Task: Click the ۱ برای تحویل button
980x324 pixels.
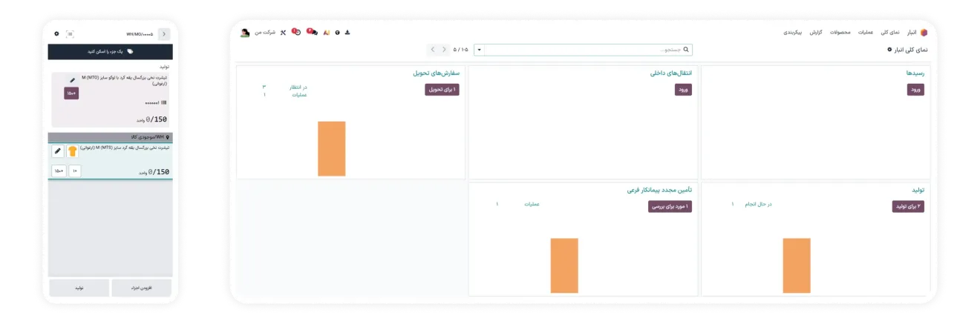Action: tap(442, 90)
